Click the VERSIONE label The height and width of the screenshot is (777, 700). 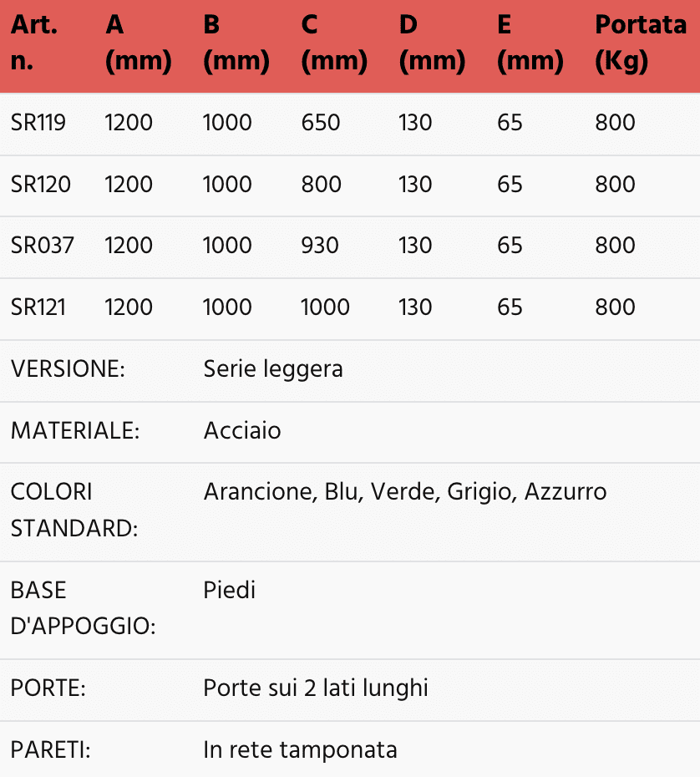click(x=68, y=368)
